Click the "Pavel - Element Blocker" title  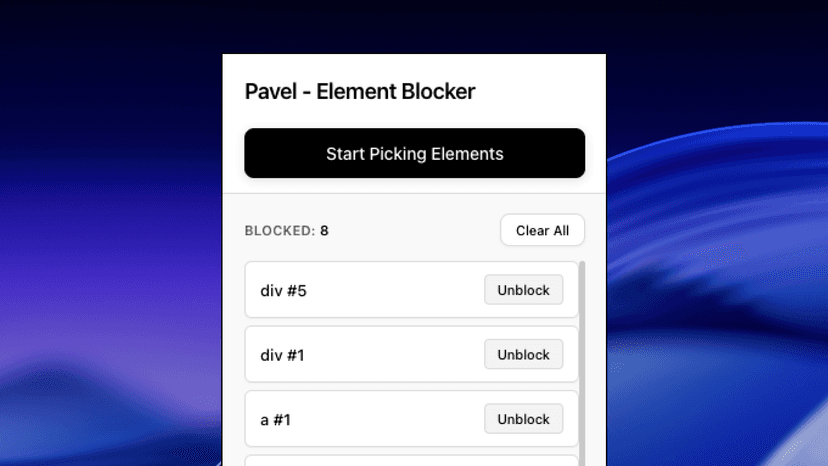pyautogui.click(x=360, y=92)
